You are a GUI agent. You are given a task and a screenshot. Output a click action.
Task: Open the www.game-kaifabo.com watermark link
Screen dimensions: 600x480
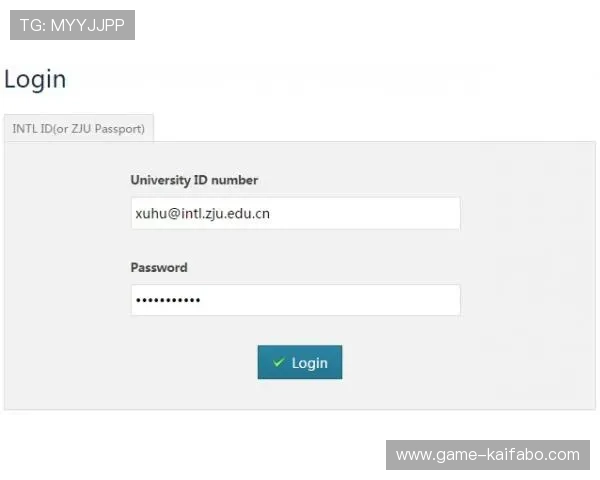(x=488, y=455)
